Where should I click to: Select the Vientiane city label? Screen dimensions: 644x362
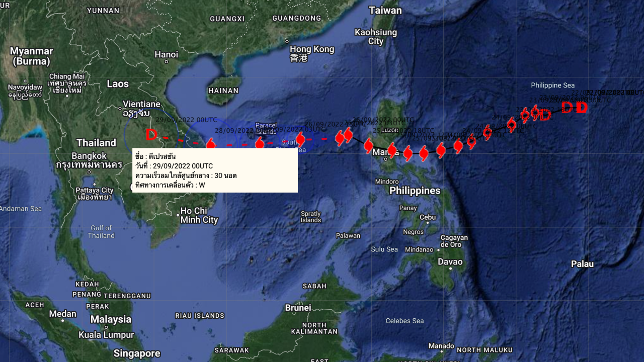142,109
